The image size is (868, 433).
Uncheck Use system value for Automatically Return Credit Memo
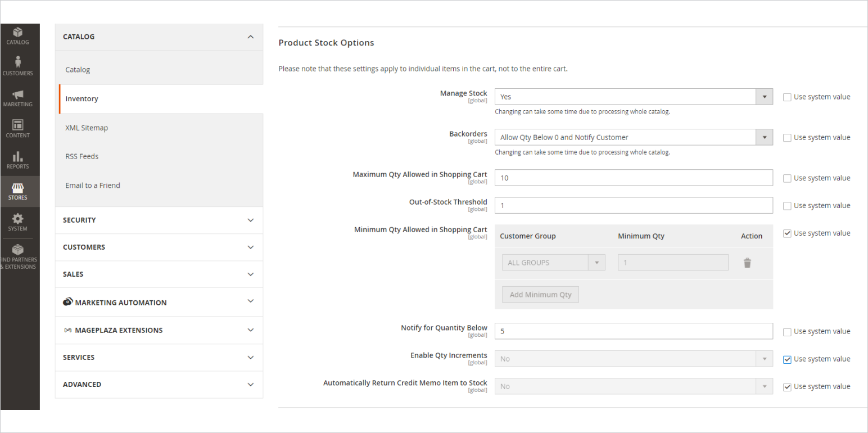point(787,387)
